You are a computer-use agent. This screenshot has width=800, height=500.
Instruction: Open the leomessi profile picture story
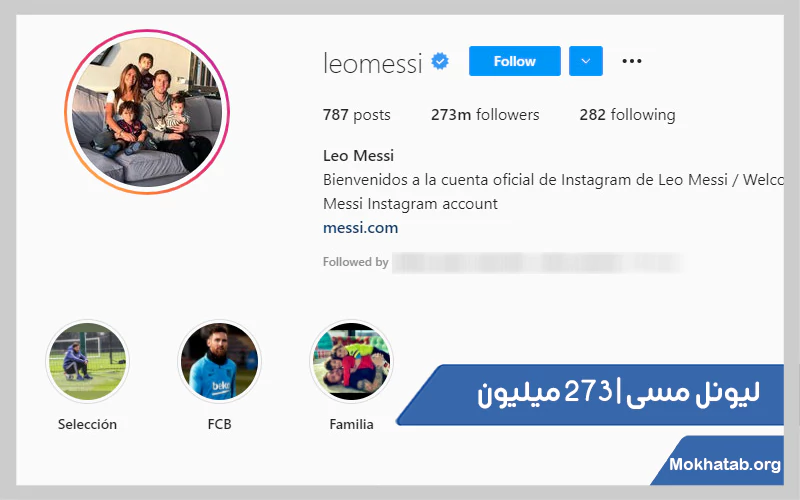pos(147,112)
